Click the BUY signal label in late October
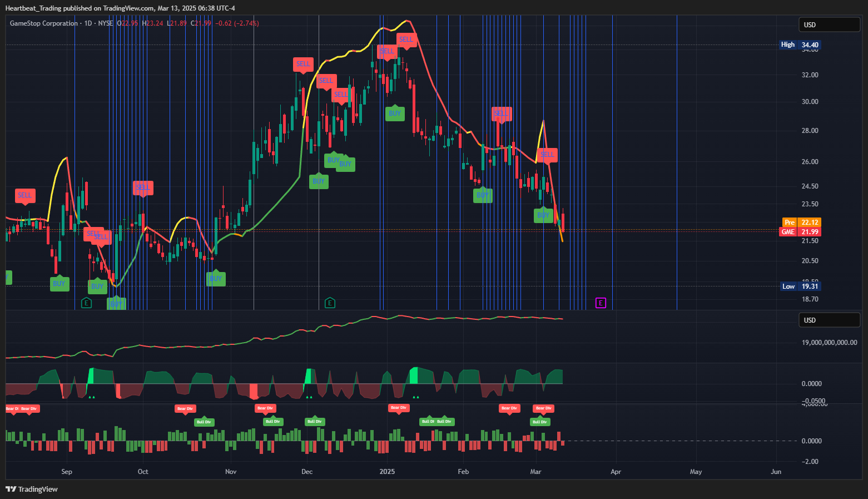 [216, 278]
